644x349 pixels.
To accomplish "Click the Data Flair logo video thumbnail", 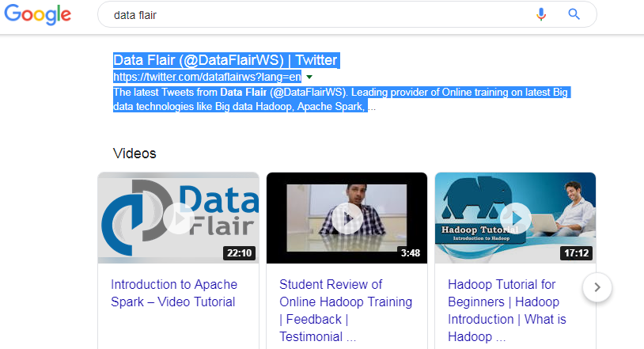I will [179, 218].
